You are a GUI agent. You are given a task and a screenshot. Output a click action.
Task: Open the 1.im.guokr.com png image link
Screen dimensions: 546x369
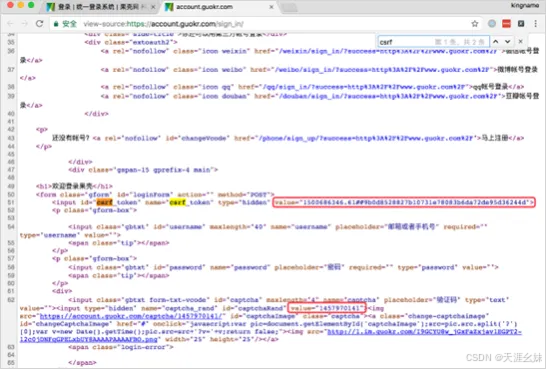click(424, 332)
